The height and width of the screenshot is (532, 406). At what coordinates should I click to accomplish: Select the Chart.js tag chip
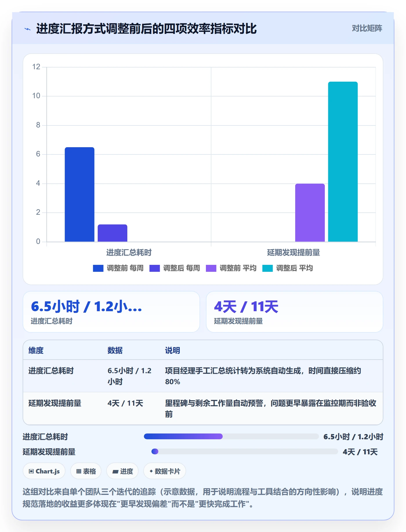pos(44,471)
